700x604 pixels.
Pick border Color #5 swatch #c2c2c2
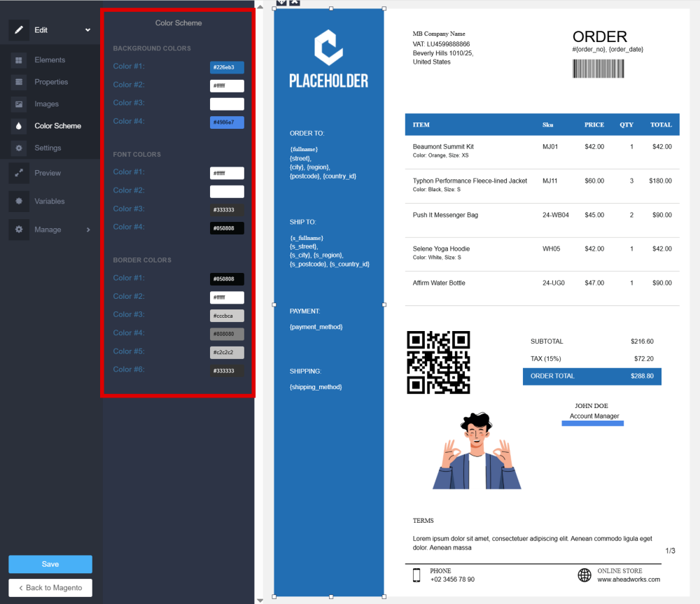tap(227, 352)
